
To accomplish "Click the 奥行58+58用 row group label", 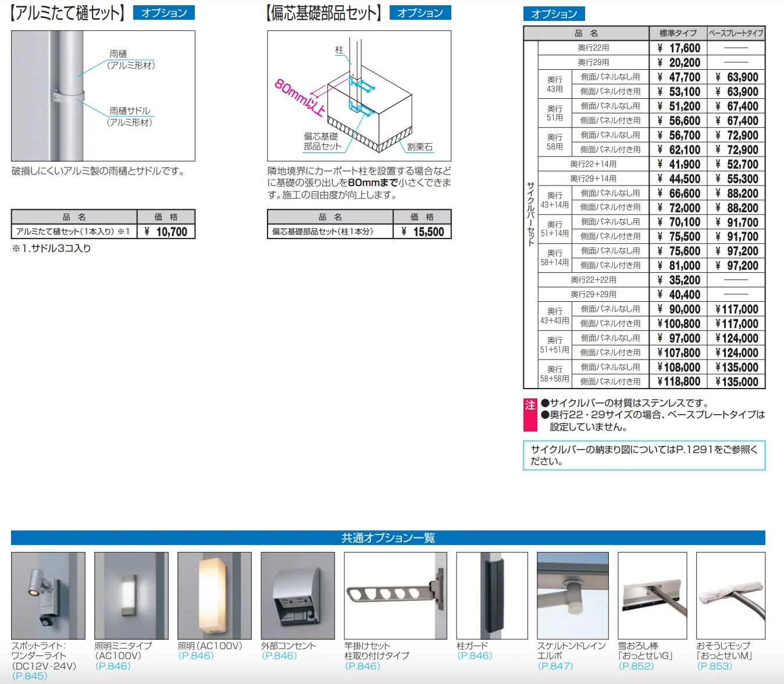I will [x=555, y=374].
